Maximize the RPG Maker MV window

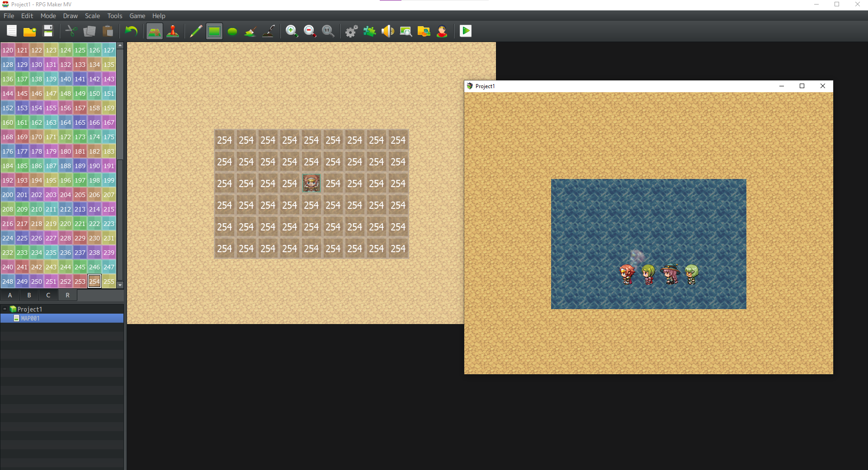[837, 5]
